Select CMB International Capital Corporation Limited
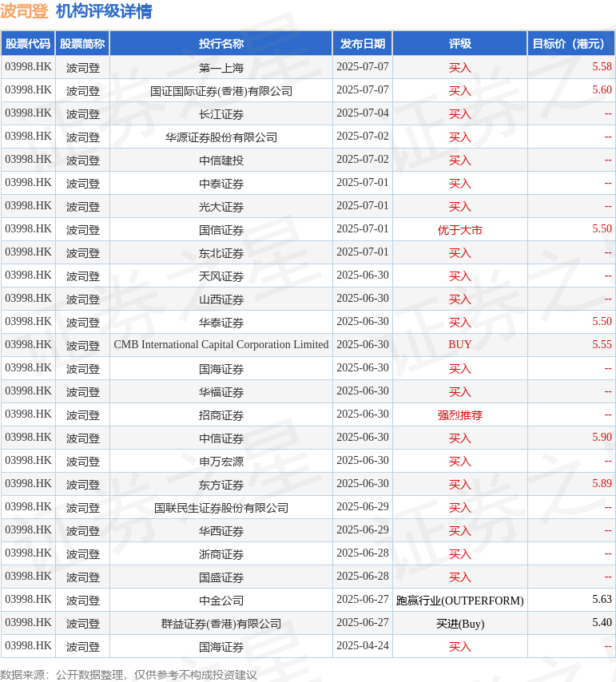 (x=221, y=344)
